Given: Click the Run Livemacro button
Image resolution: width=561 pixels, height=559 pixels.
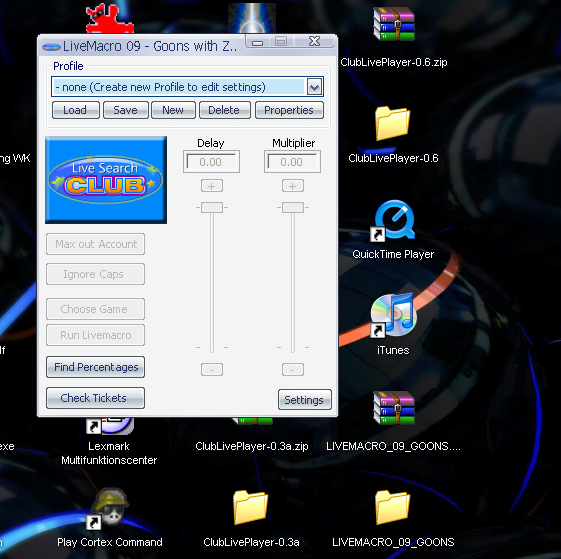Looking at the screenshot, I should 96,335.
